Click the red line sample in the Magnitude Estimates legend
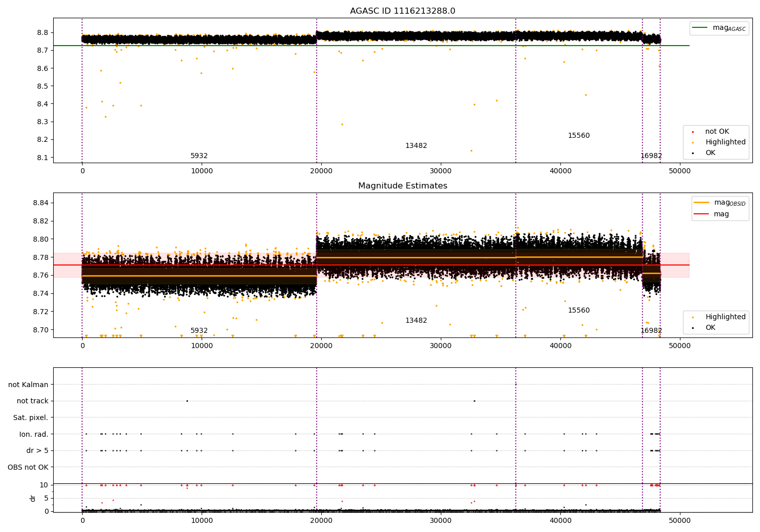Viewport: 760px width, 532px height. [702, 214]
